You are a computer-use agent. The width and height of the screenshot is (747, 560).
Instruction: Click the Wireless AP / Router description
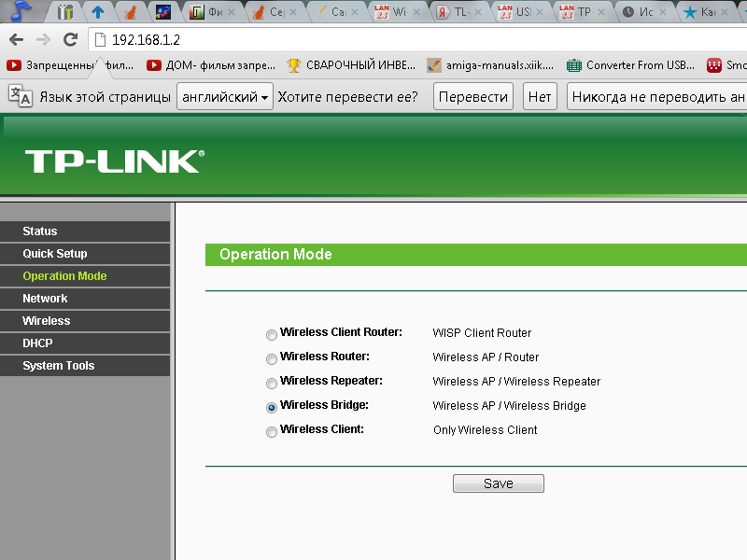[x=486, y=357]
